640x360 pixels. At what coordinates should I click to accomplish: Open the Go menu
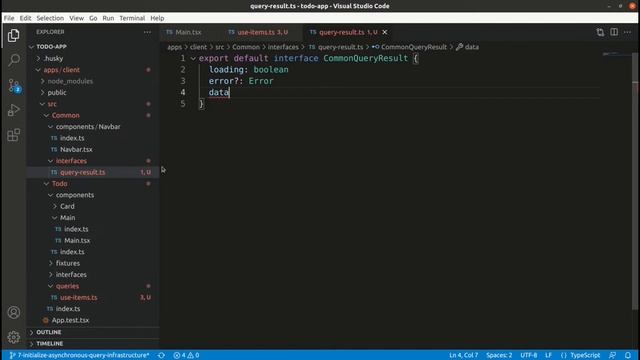pos(93,18)
